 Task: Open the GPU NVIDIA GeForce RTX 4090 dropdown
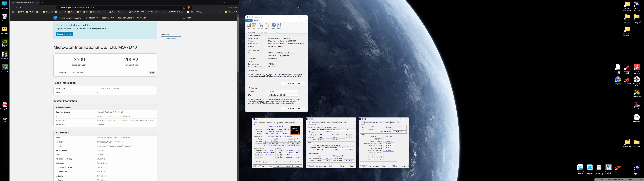283,95
